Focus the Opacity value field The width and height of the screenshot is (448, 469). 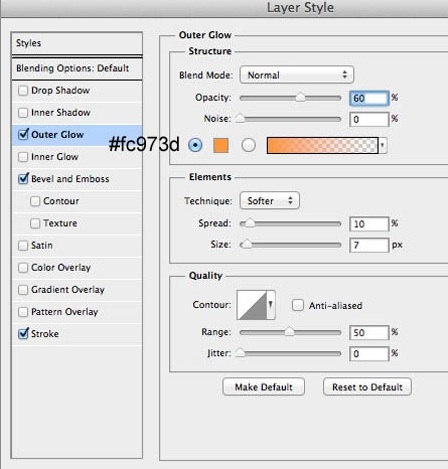point(369,98)
